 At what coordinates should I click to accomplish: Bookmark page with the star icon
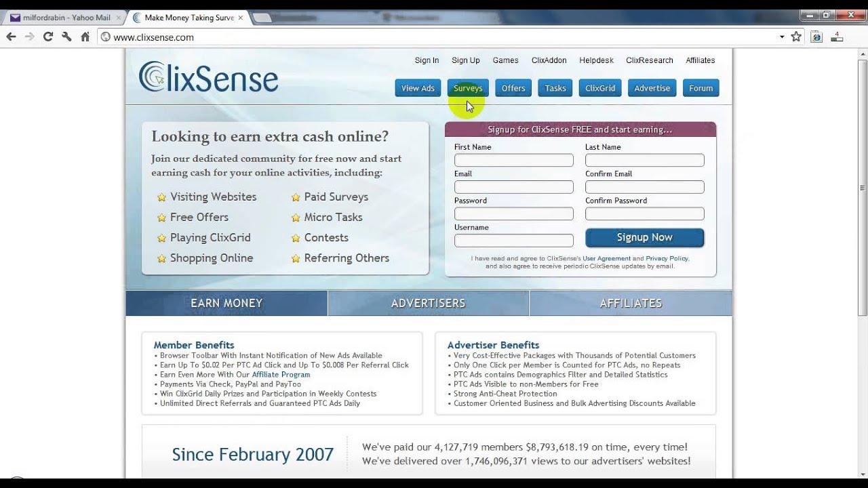(796, 37)
